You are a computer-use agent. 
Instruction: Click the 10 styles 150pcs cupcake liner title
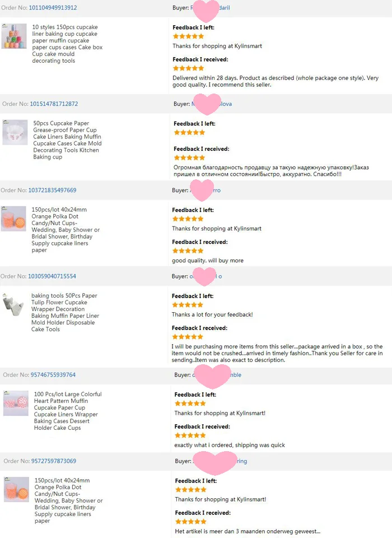[x=67, y=44]
